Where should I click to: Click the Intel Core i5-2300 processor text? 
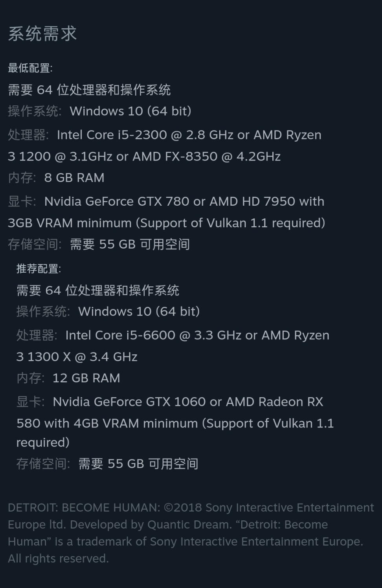112,135
